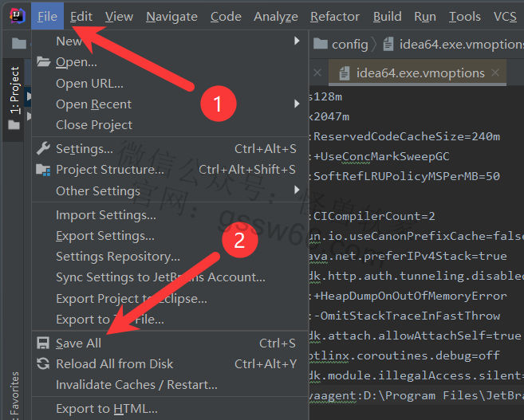Screen dimensions: 524x420
Task: Open the Refactor menu
Action: point(334,16)
